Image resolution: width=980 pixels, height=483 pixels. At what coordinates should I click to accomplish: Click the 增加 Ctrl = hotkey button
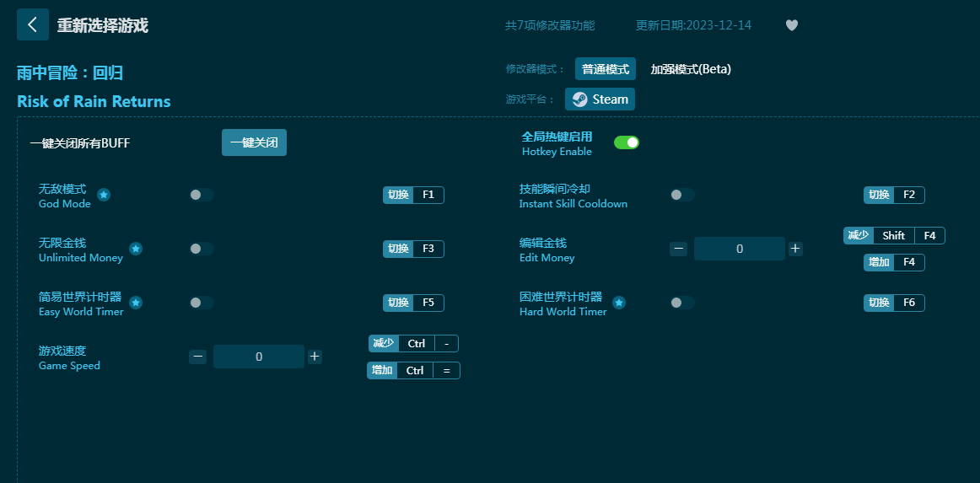[x=414, y=371]
